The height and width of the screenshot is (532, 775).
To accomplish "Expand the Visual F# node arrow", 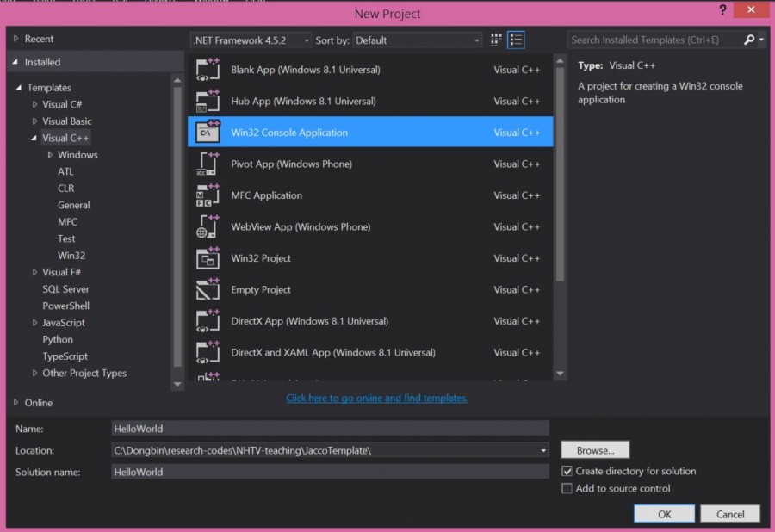I will coord(34,272).
